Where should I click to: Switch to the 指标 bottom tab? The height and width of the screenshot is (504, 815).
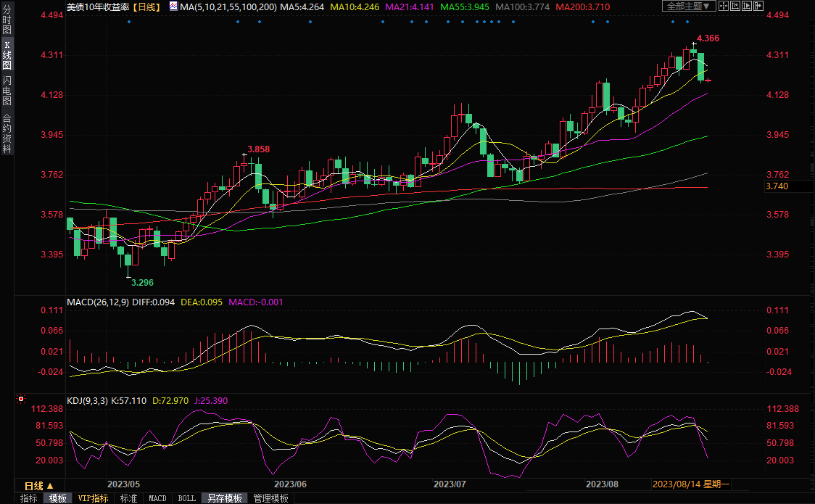(x=29, y=498)
